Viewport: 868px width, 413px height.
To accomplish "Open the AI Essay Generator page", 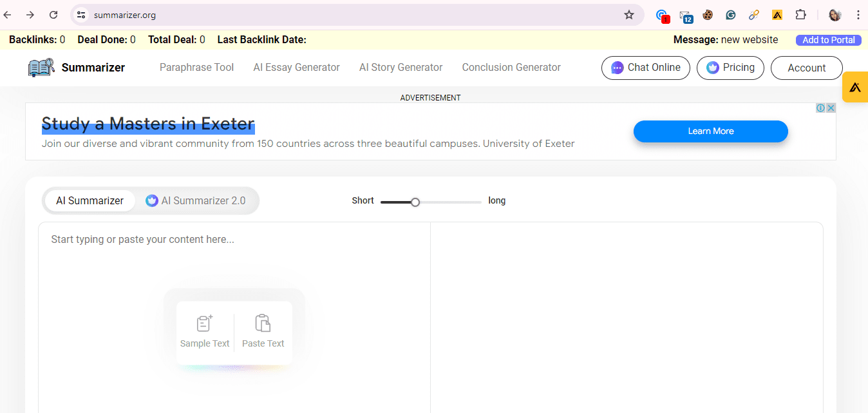I will click(x=296, y=67).
